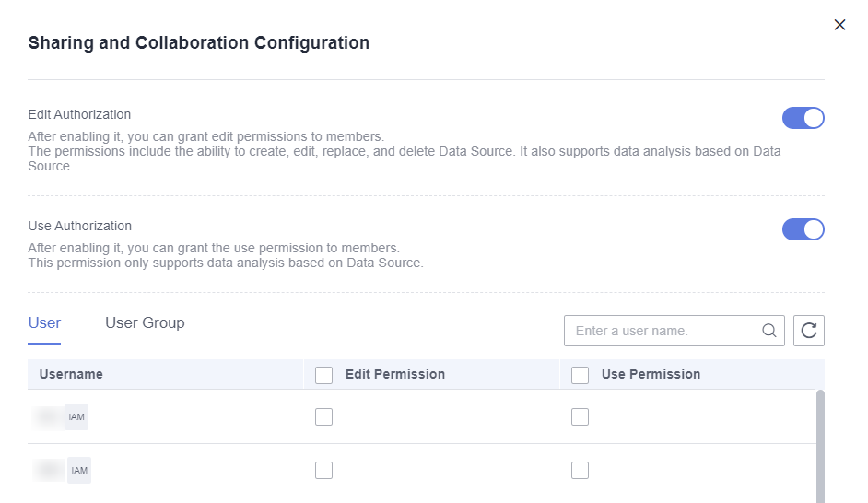Select all users' Edit Permission header checkbox
This screenshot has width=868, height=503.
[323, 375]
